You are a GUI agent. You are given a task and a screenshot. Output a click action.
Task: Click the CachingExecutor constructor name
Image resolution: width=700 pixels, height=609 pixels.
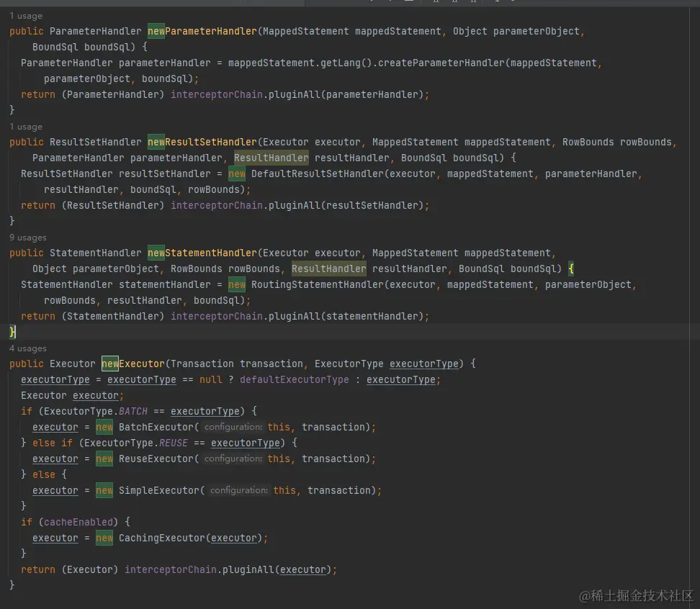point(162,538)
